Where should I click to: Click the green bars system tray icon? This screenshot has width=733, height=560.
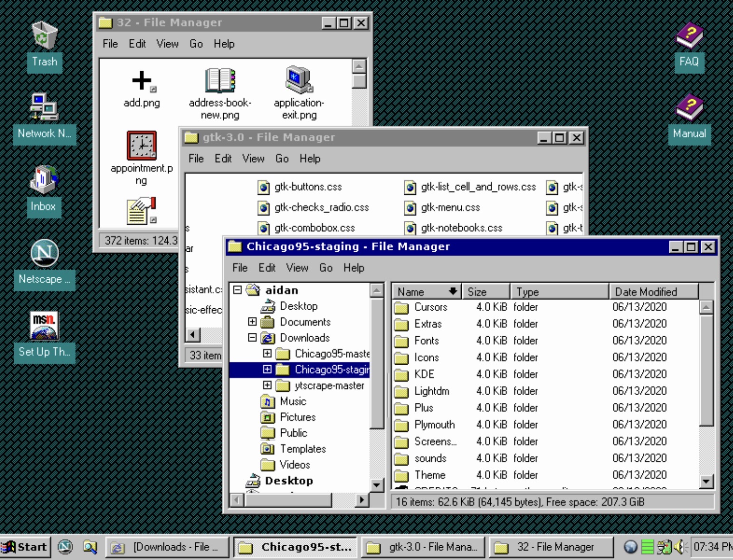647,547
